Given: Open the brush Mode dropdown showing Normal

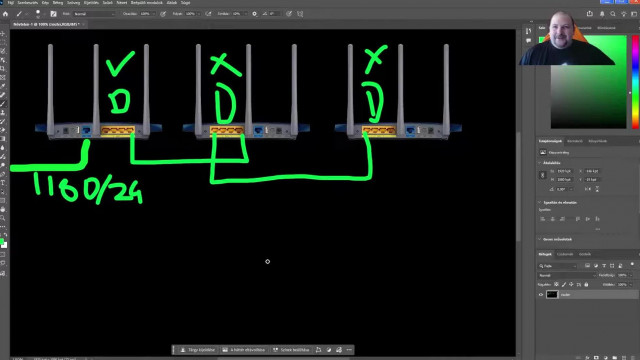Looking at the screenshot, I should click(94, 14).
